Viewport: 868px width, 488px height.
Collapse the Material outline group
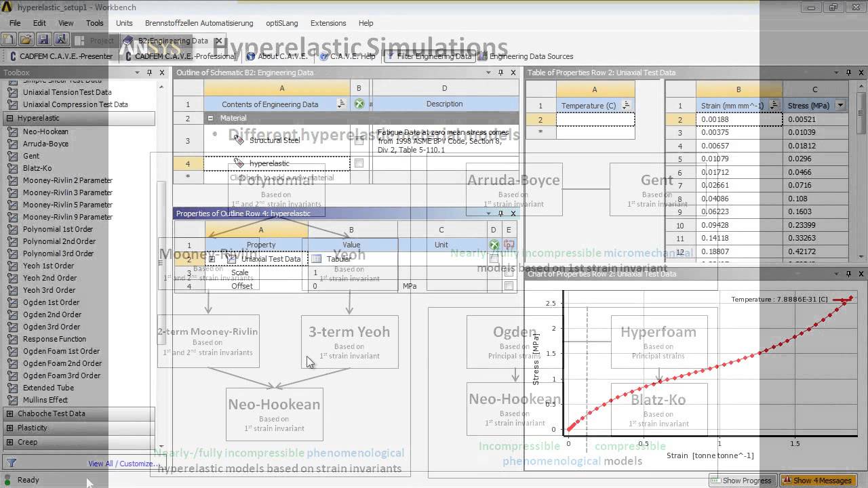click(210, 118)
